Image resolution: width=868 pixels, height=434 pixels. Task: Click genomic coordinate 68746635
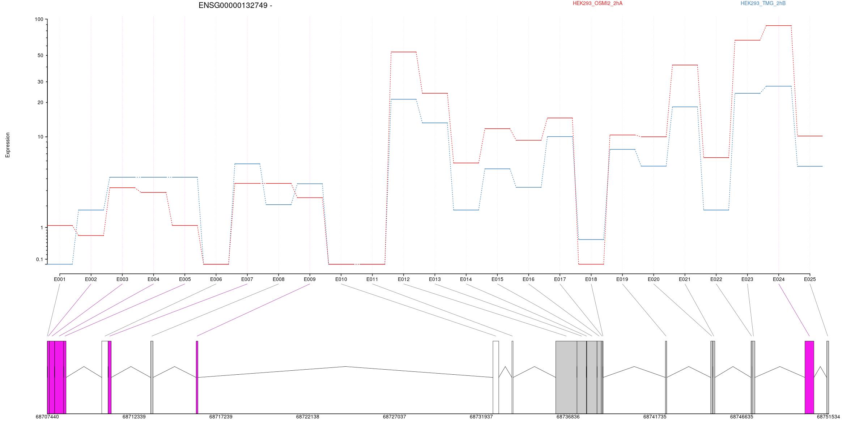[x=741, y=417]
